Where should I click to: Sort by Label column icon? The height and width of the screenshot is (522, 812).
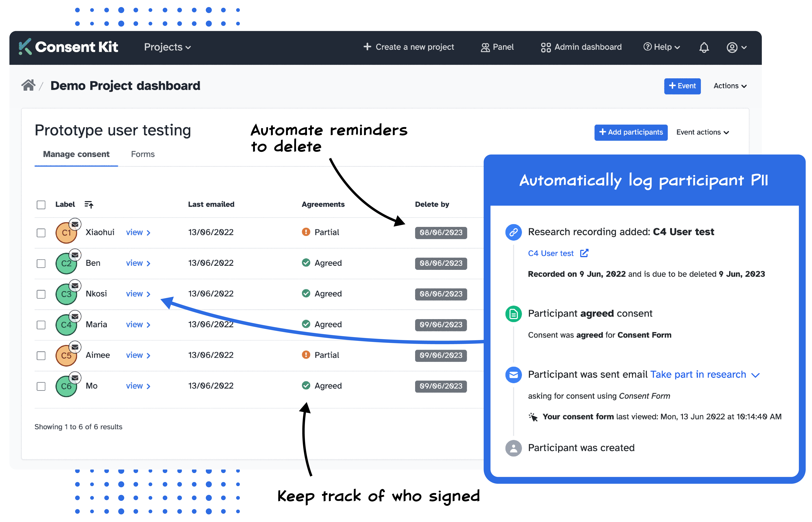point(89,204)
